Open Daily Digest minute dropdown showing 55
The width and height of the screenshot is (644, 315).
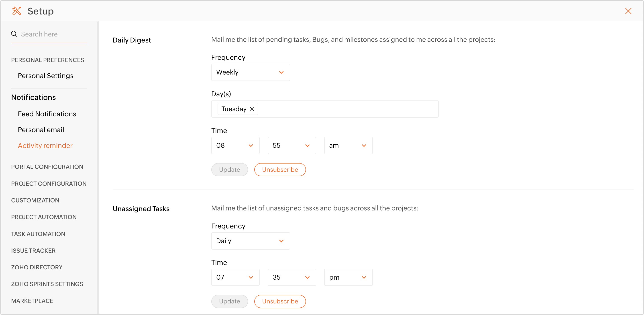(291, 146)
